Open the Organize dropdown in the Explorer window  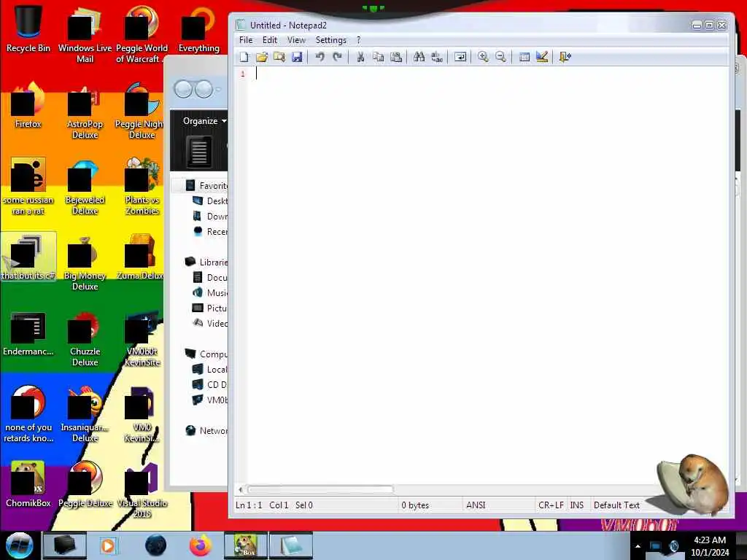coord(204,121)
